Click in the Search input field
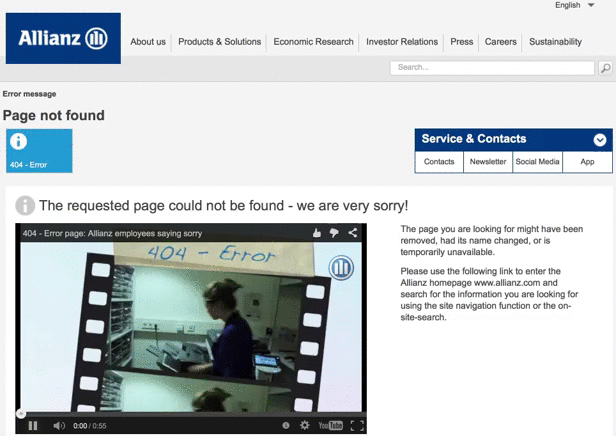The height and width of the screenshot is (436, 616). [492, 68]
